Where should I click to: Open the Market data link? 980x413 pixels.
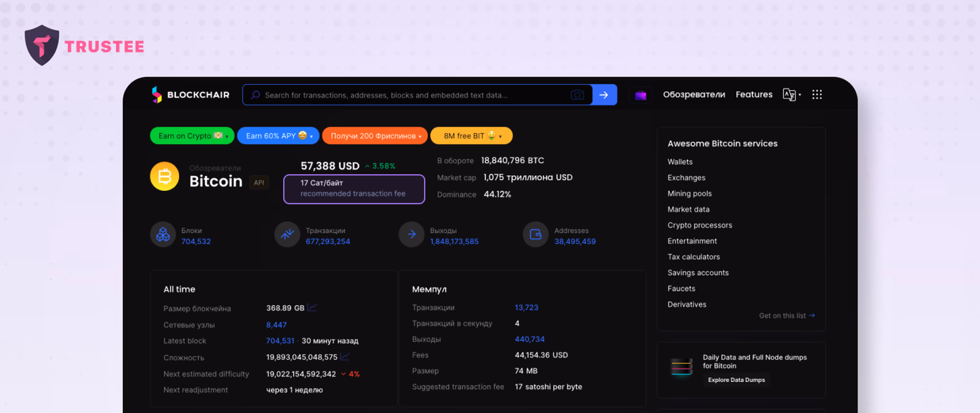pyautogui.click(x=689, y=209)
